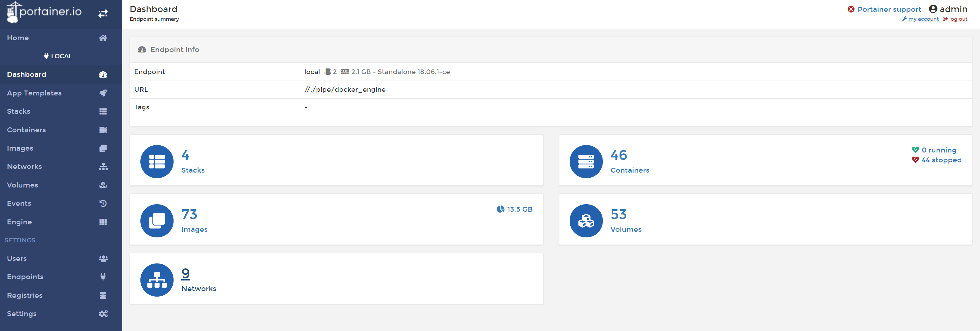Go to Containers in the sidebar
The width and height of the screenshot is (980, 331).
26,130
